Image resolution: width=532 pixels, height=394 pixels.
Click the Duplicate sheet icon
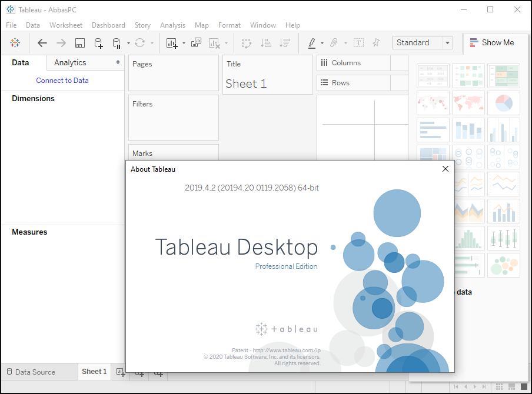196,43
